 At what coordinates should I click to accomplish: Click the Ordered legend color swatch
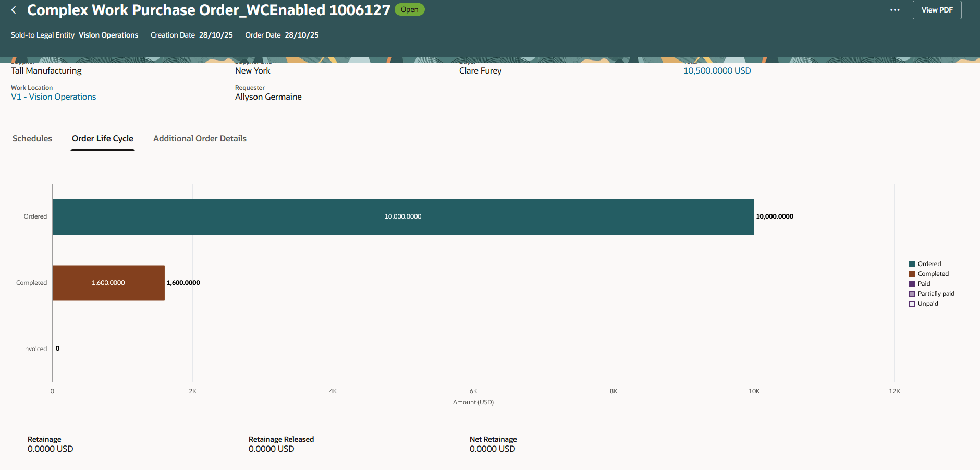912,263
